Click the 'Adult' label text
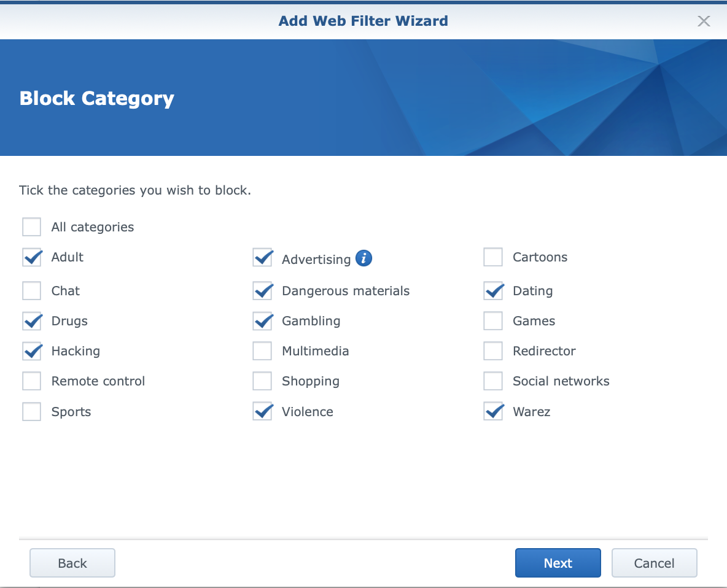This screenshot has height=588, width=727. coord(67,257)
